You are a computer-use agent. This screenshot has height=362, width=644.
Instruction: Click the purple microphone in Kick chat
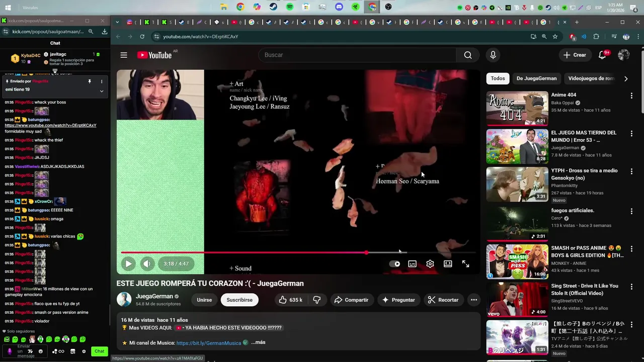point(10,351)
